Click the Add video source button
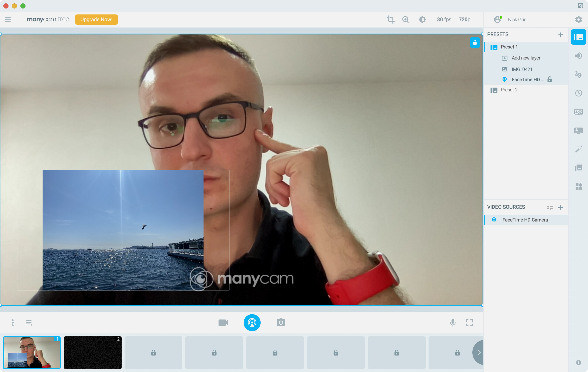Image resolution: width=588 pixels, height=372 pixels. point(562,207)
